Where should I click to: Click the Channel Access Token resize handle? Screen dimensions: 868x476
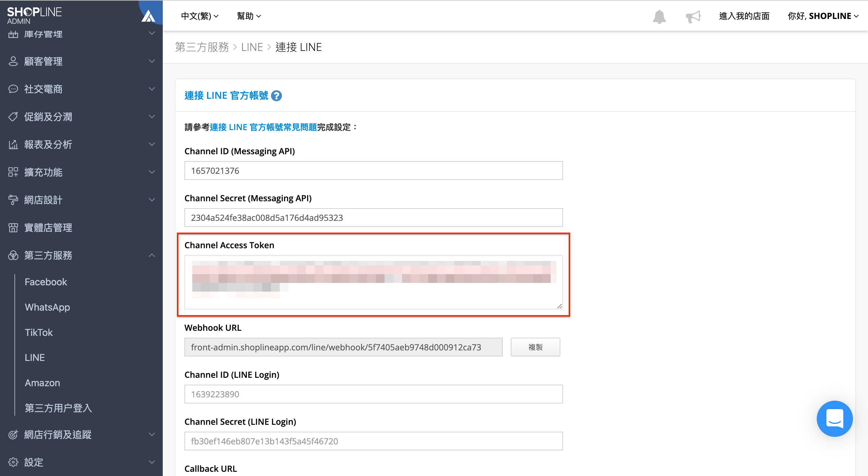[560, 306]
